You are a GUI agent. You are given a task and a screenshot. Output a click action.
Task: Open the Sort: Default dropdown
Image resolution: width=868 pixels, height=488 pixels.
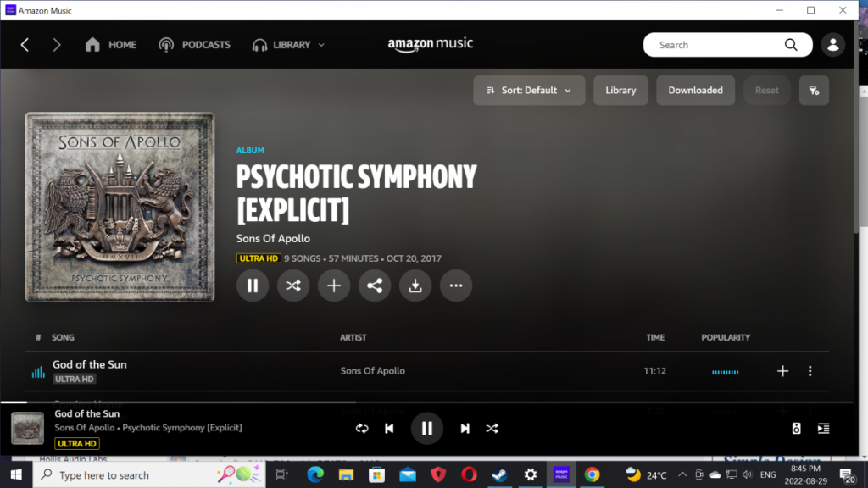tap(529, 90)
